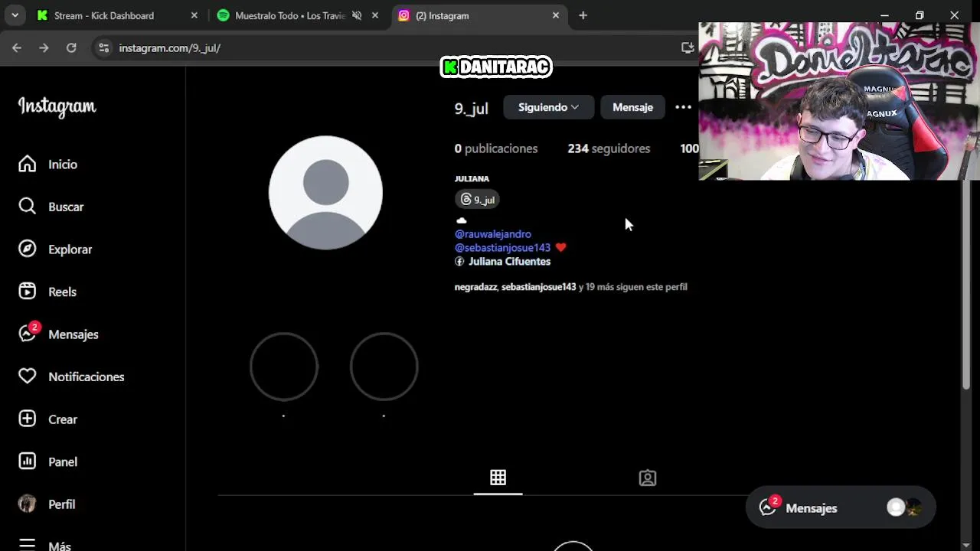Click the 9._jul username heading
980x551 pixels.
[x=472, y=108]
